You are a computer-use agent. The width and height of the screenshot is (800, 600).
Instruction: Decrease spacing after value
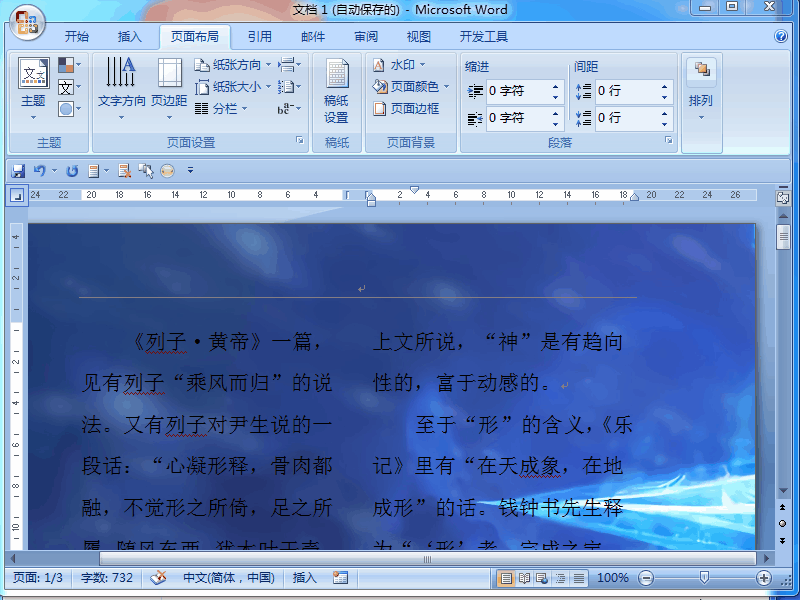coord(664,124)
